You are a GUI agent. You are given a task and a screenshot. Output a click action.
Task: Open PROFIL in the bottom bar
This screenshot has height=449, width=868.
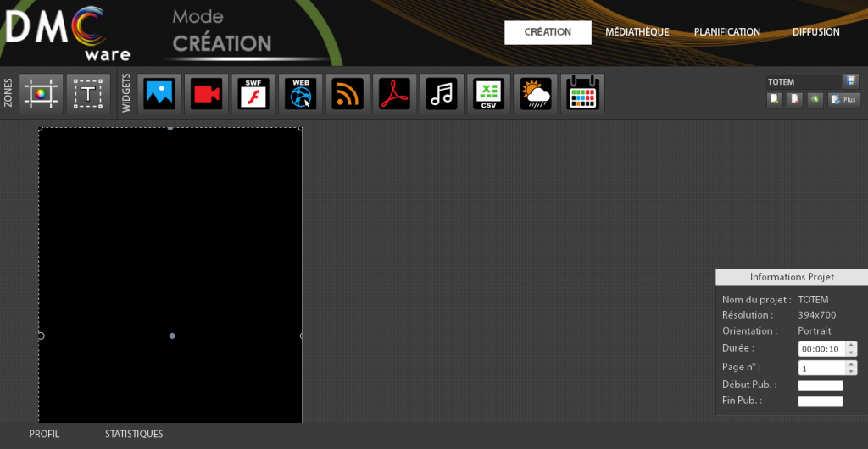tap(44, 434)
